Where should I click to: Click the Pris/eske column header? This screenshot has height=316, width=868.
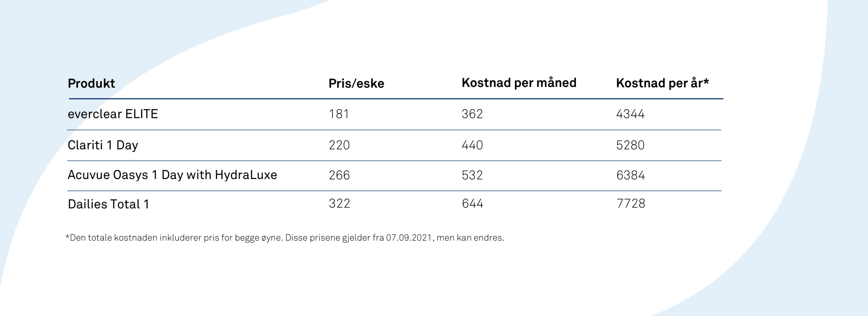pyautogui.click(x=356, y=83)
